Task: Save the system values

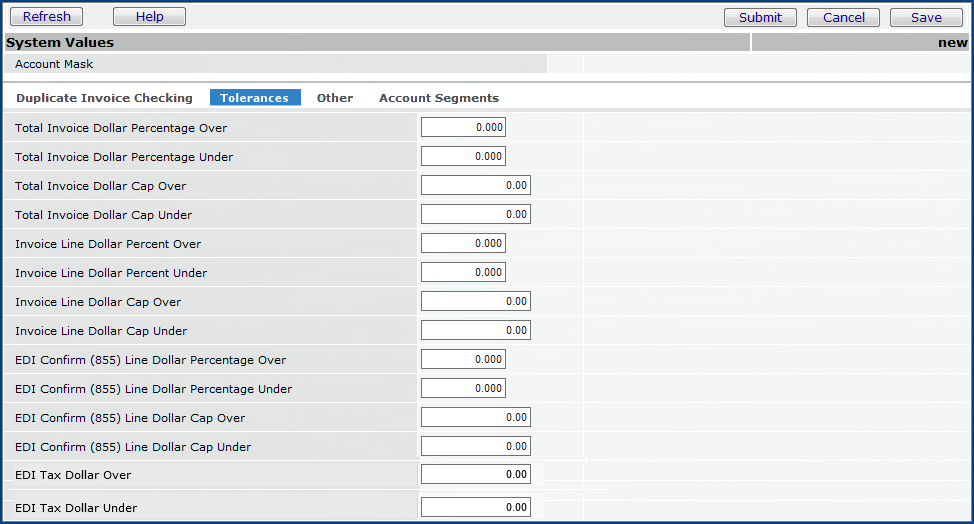Action: point(925,17)
